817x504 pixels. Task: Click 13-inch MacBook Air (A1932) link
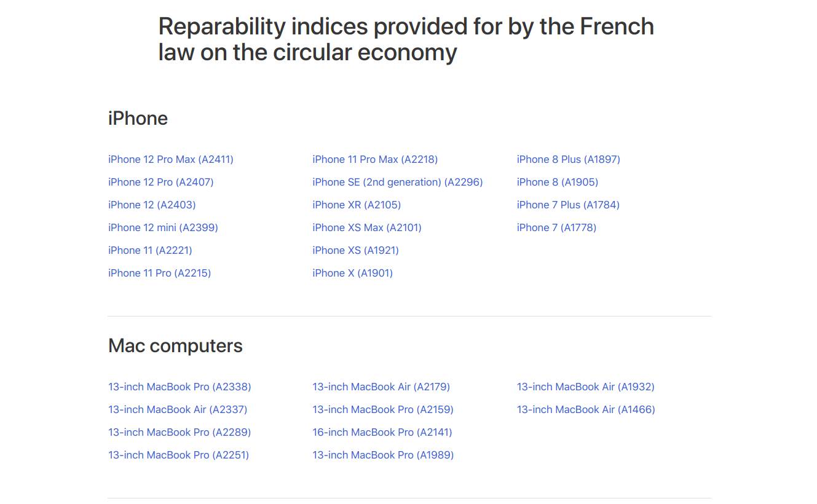(x=585, y=387)
